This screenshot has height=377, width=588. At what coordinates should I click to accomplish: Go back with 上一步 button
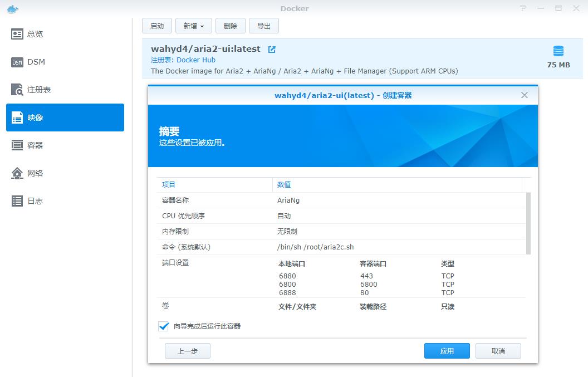tap(188, 351)
